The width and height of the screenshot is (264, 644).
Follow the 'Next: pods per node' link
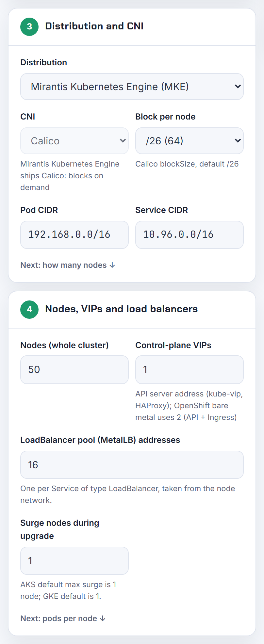(63, 619)
